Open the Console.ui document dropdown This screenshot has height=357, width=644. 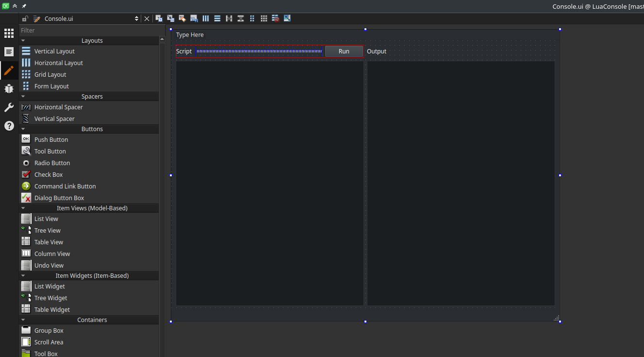136,18
